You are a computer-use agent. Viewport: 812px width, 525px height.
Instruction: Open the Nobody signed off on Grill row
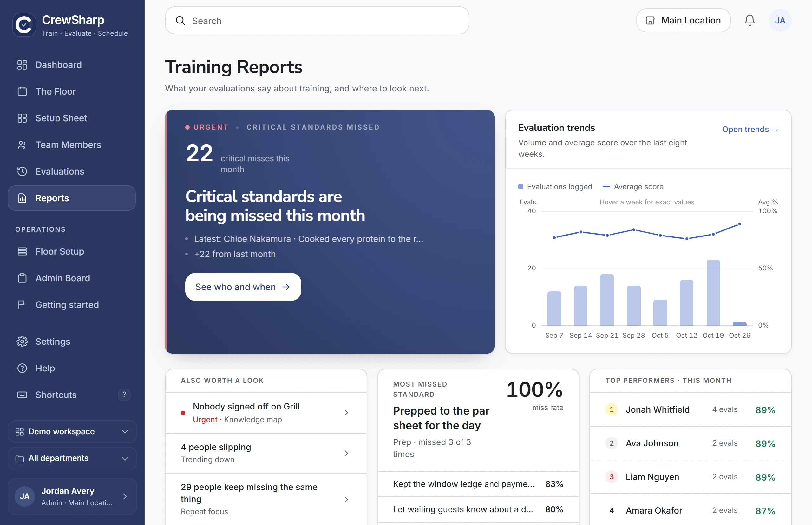point(266,413)
